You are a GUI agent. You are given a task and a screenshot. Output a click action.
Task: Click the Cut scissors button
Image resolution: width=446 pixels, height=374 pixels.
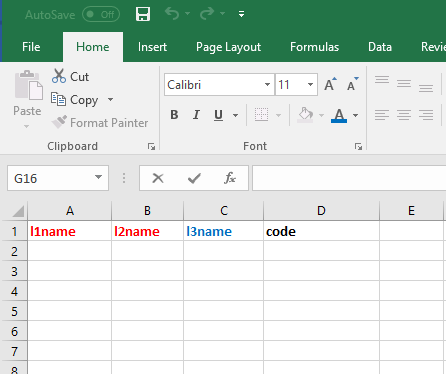tap(70, 77)
